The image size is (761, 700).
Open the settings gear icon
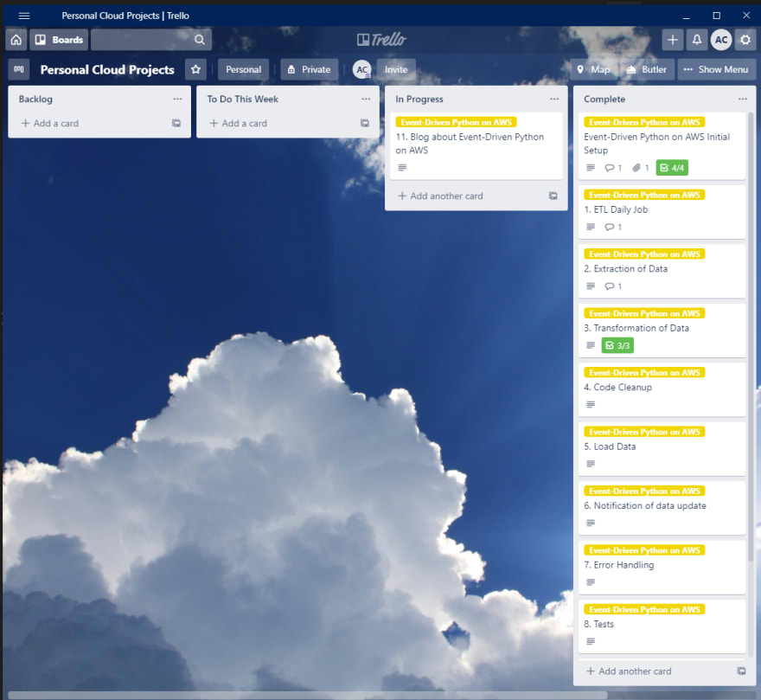(745, 40)
